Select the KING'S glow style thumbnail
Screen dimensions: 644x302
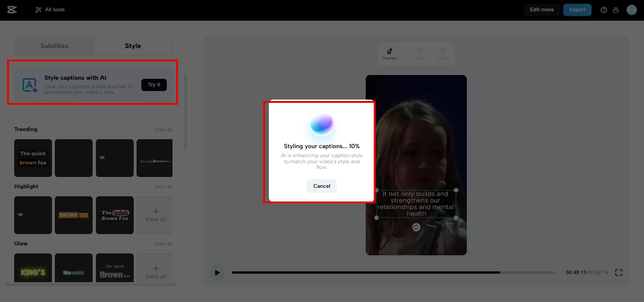point(33,269)
